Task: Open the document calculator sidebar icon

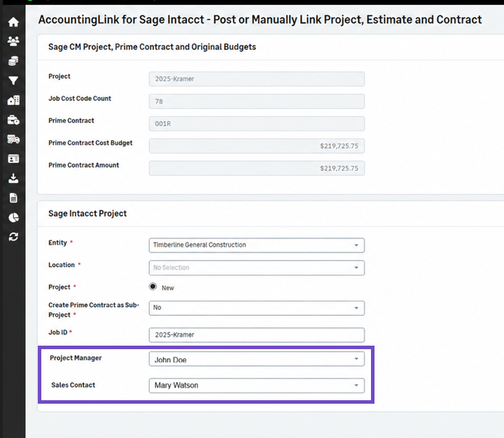Action: pyautogui.click(x=13, y=198)
